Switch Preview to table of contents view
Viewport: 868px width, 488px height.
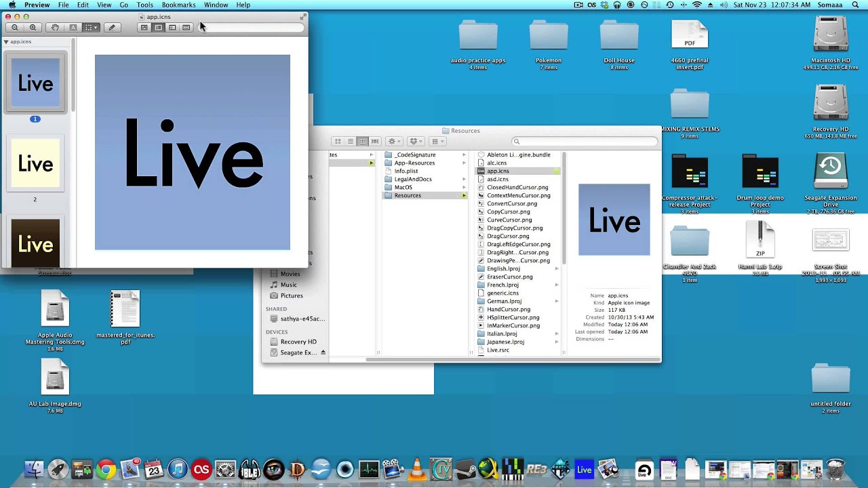pyautogui.click(x=172, y=28)
